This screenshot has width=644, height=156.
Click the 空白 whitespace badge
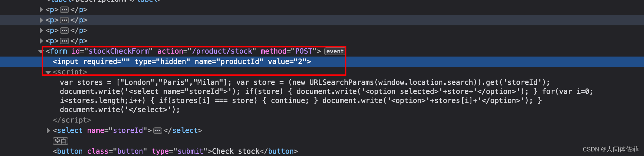point(60,141)
